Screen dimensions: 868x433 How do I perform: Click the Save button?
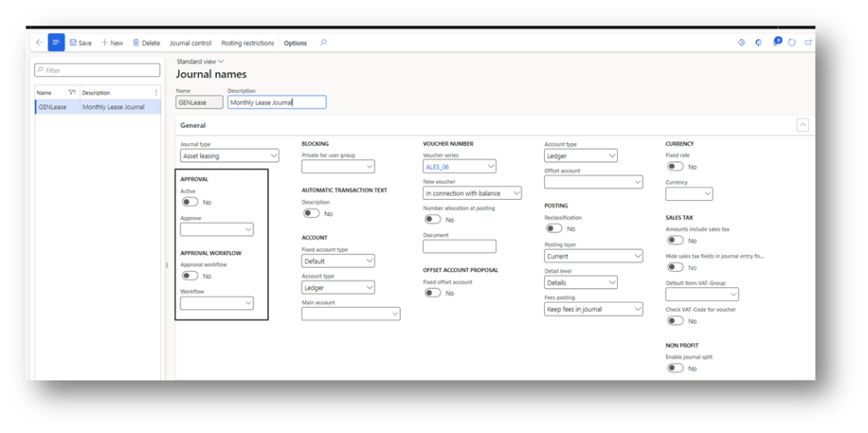pos(81,43)
